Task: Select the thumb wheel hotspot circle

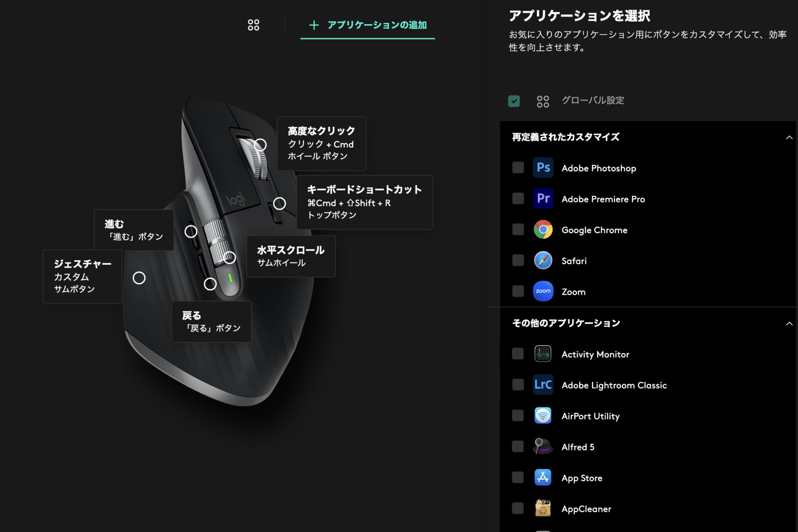Action: 229,258
